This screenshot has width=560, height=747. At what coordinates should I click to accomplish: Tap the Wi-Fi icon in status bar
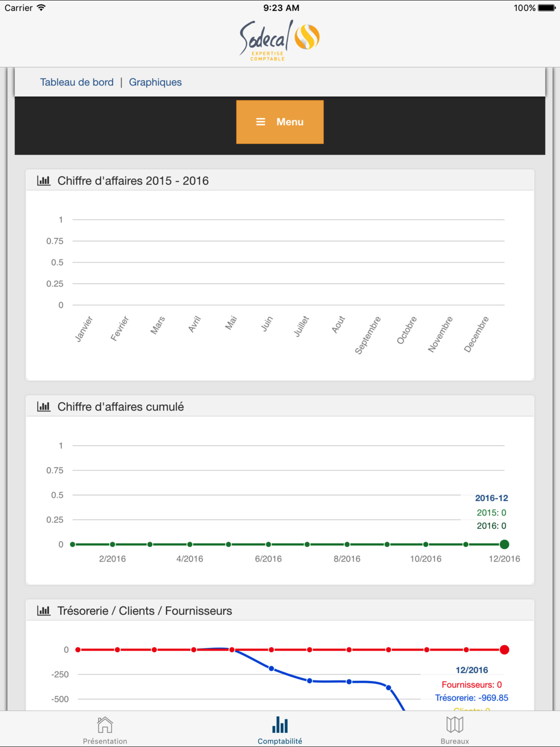point(41,8)
